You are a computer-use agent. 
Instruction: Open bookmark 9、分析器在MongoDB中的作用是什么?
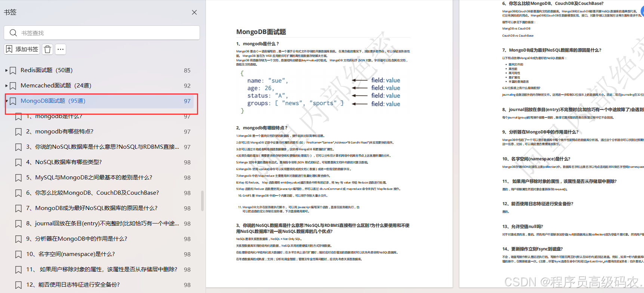point(77,239)
